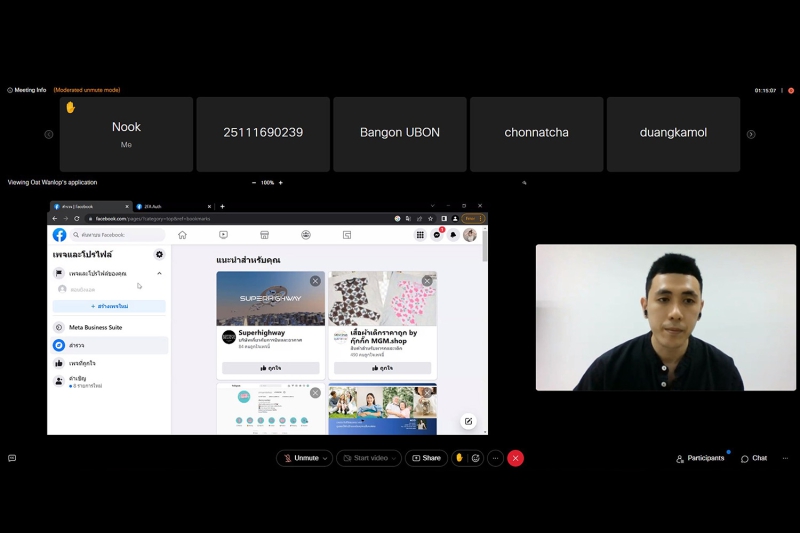The width and height of the screenshot is (800, 533).
Task: Expand the audio options arrow beside Unmute
Action: click(x=326, y=458)
